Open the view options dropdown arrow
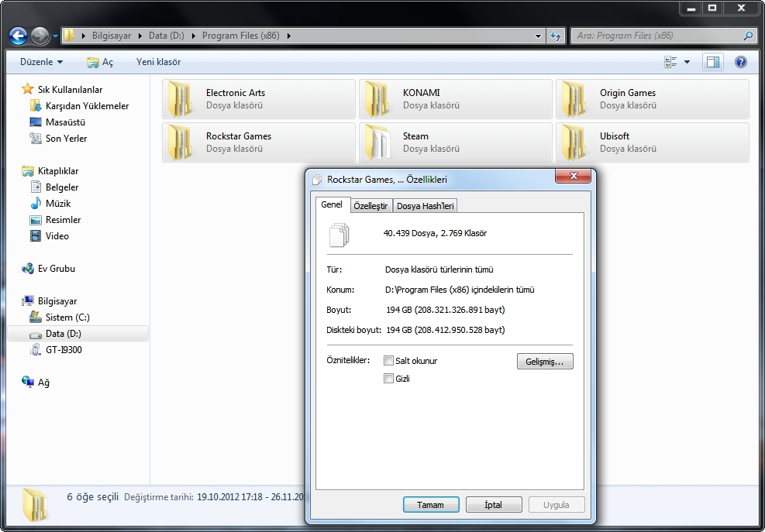 [x=687, y=62]
